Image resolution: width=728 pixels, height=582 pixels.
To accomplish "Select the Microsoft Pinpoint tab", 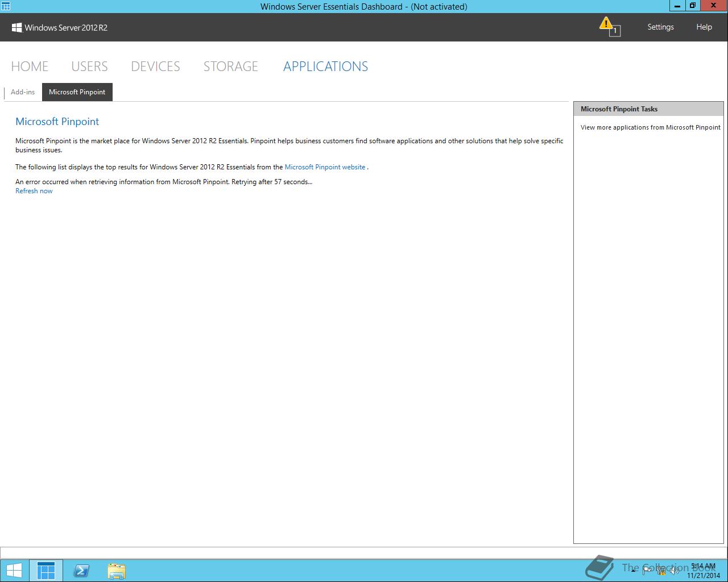I will click(77, 92).
